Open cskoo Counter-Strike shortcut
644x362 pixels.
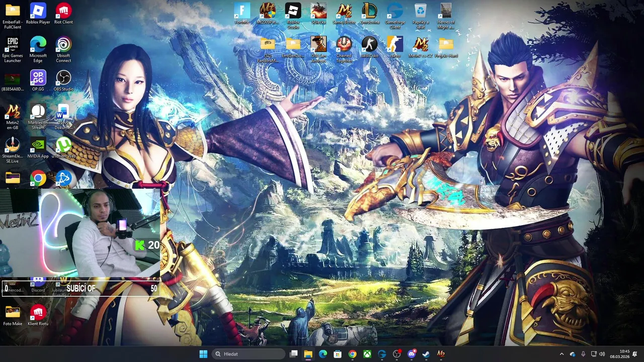pos(395,47)
